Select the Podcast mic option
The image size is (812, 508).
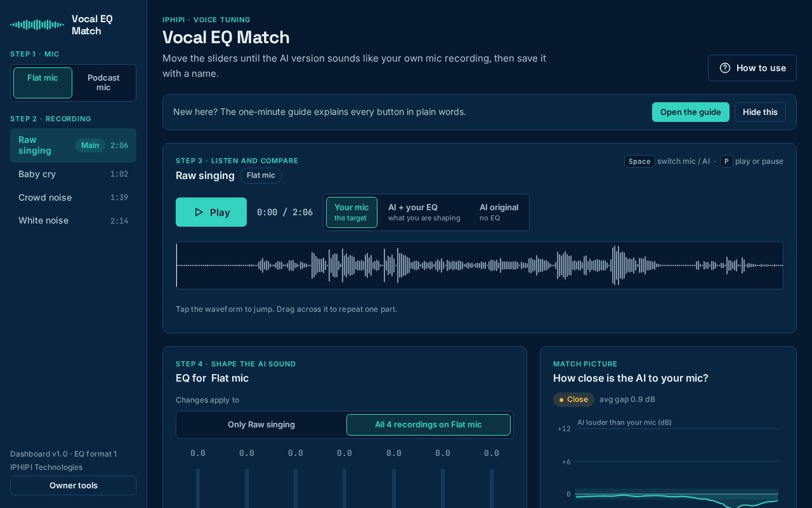103,83
